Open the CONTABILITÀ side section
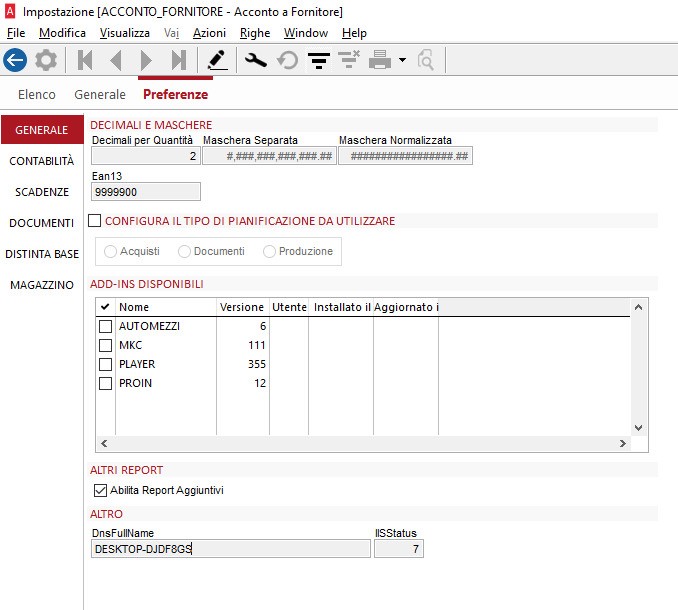This screenshot has width=678, height=610. (x=42, y=161)
